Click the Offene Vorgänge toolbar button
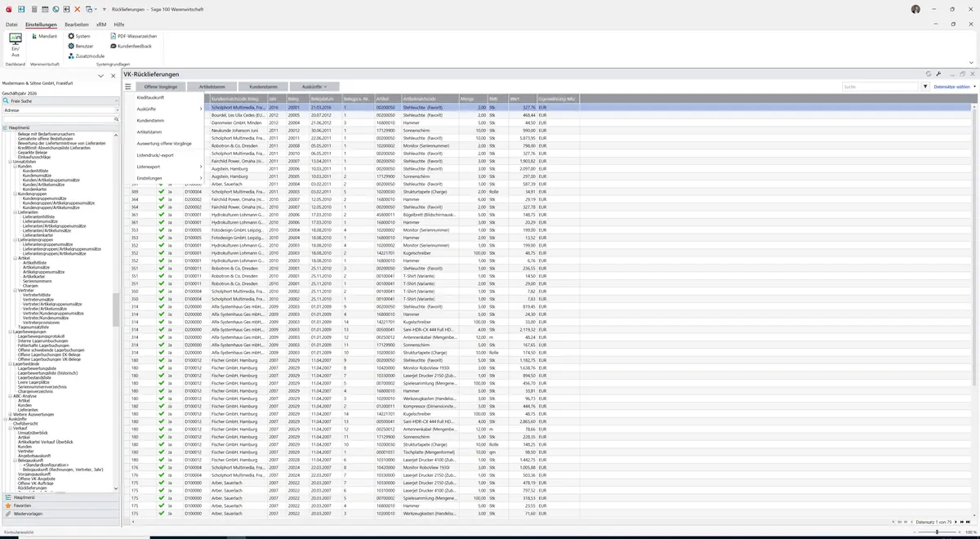This screenshot has height=539, width=980. (x=161, y=87)
